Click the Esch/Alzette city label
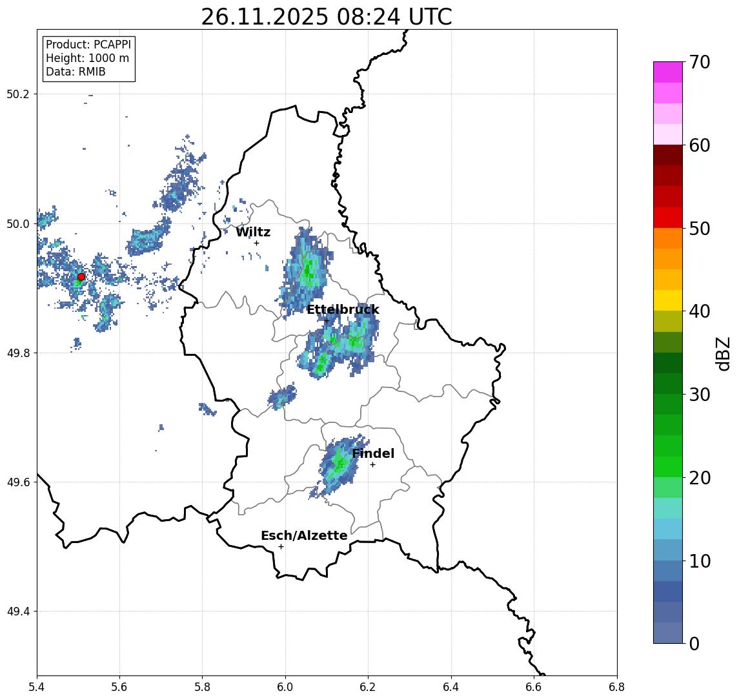The image size is (739, 700). (304, 535)
